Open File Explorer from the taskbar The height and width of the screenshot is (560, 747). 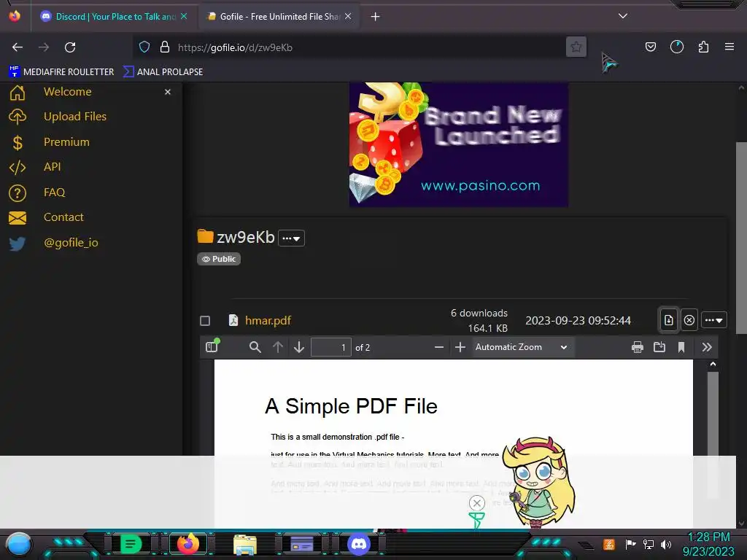[245, 544]
